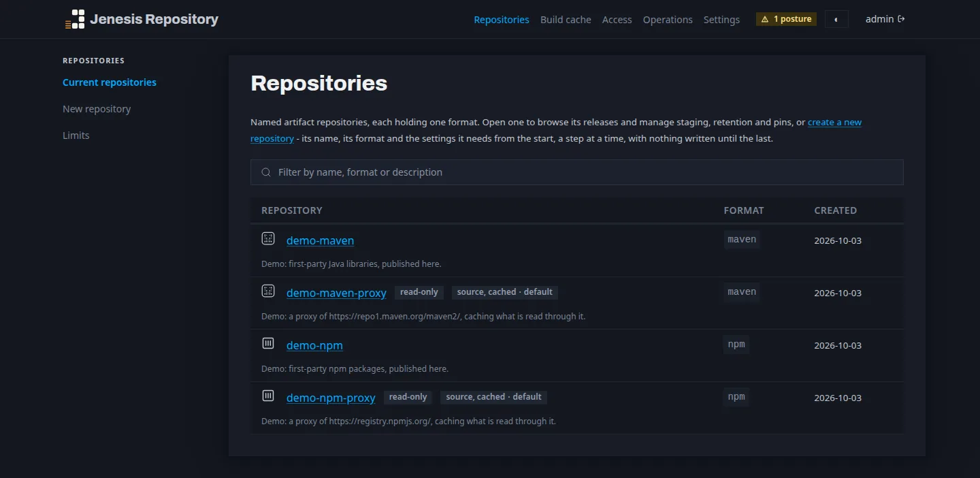
Task: Click the search magnifier icon in filter box
Action: click(266, 172)
